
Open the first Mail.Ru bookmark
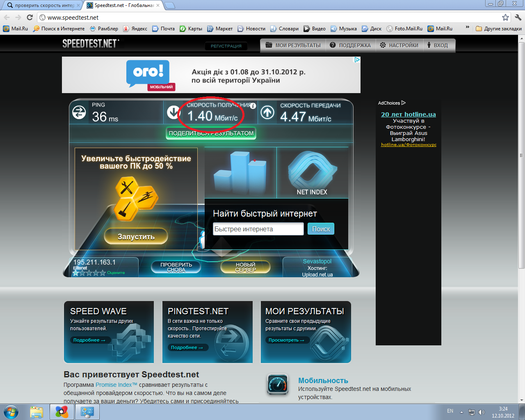pyautogui.click(x=16, y=29)
